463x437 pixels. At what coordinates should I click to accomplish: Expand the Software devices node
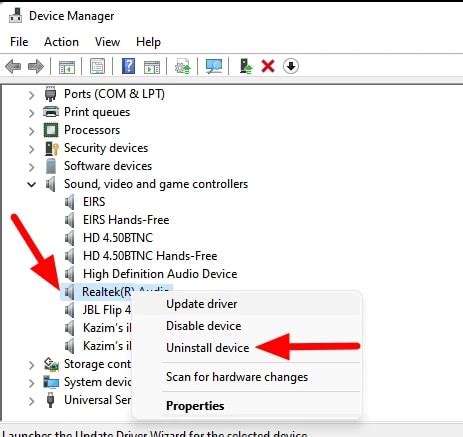[x=31, y=167]
